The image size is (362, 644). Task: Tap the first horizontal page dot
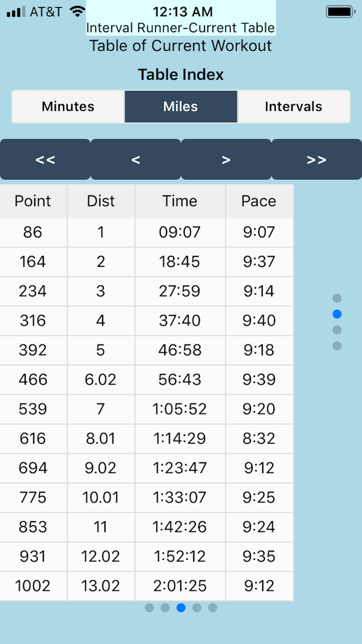[x=149, y=607]
